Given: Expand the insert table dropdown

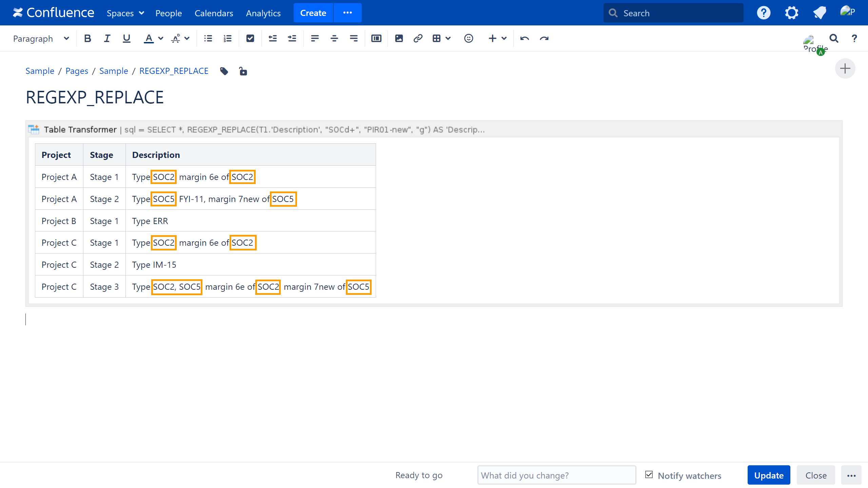Looking at the screenshot, I should [x=448, y=39].
